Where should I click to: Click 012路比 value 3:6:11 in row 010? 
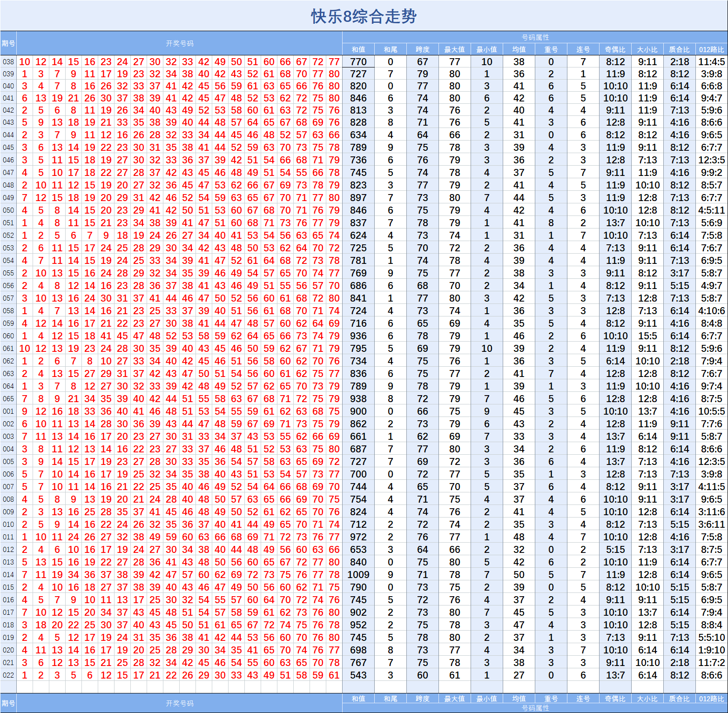coord(712,525)
